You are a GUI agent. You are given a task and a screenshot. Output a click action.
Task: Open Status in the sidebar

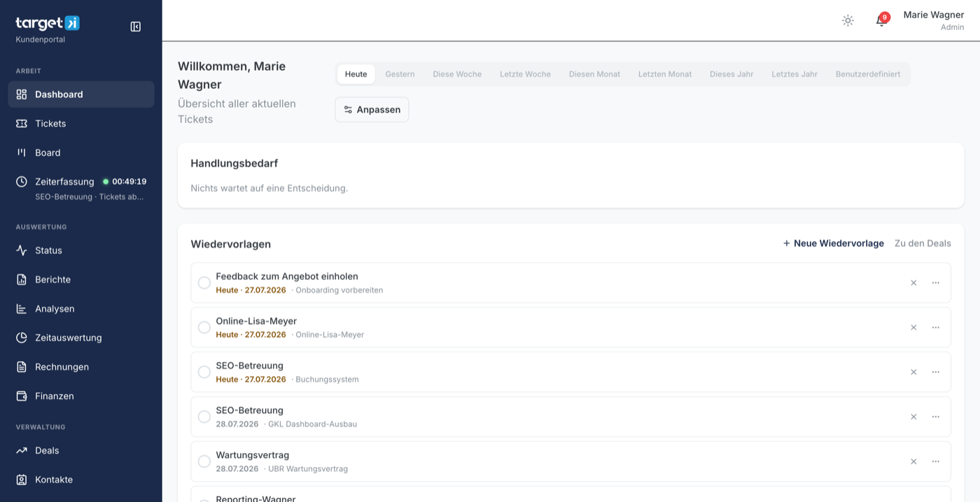81,251
